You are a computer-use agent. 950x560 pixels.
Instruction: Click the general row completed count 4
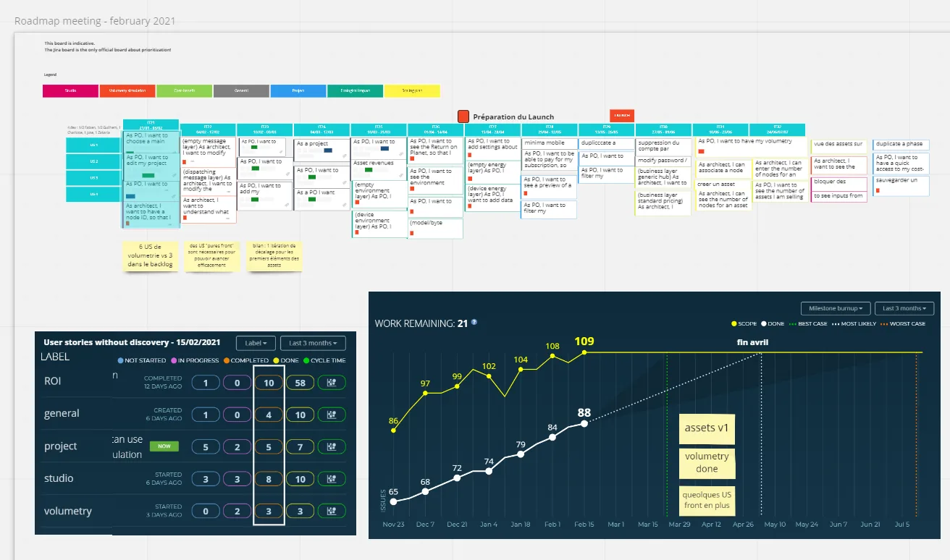(269, 415)
